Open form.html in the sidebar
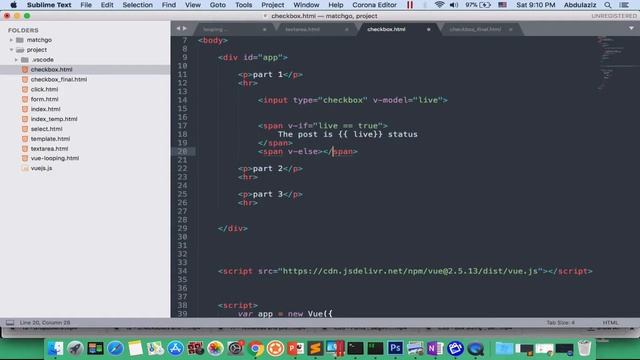 [44, 99]
